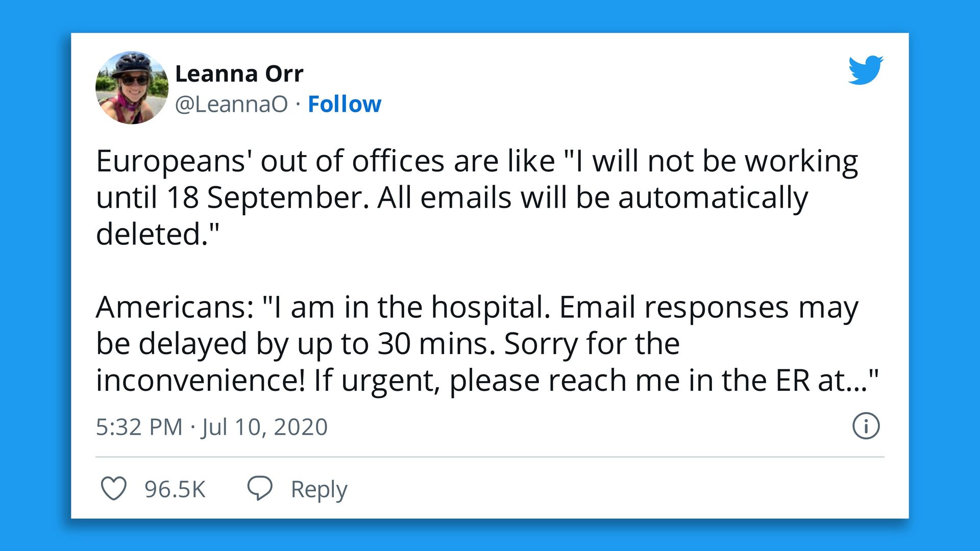This screenshot has height=551, width=980.
Task: Click the Twitter bird logo
Action: tap(865, 70)
